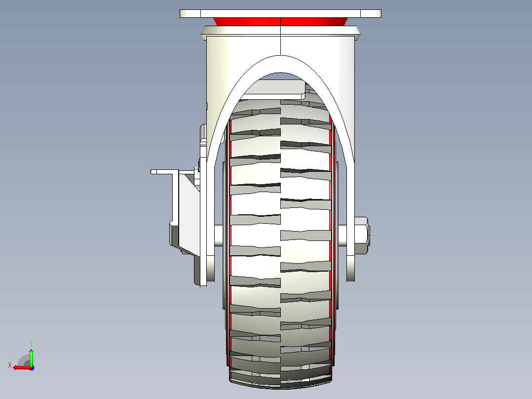Click the green Y axis arrow
This screenshot has height=399, width=532.
click(x=31, y=357)
